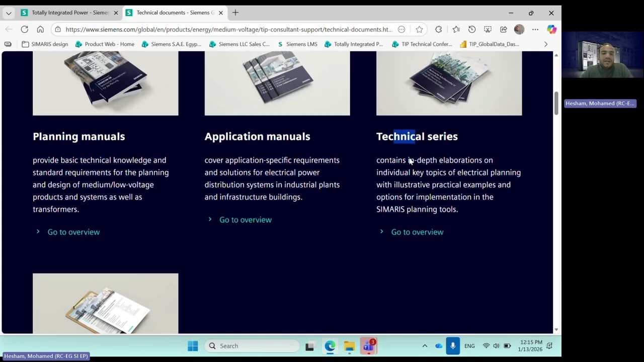The width and height of the screenshot is (644, 362).
Task: Switch the ENG input language
Action: tap(469, 346)
